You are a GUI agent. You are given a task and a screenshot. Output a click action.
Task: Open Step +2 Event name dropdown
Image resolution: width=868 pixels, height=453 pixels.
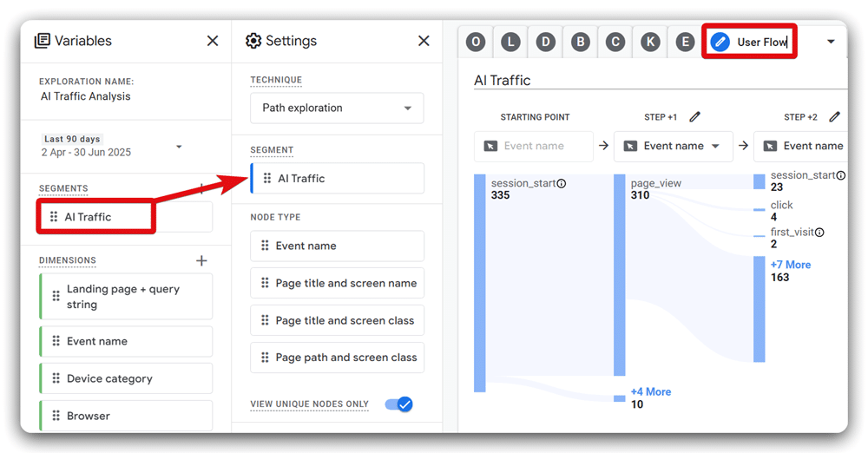coord(800,146)
